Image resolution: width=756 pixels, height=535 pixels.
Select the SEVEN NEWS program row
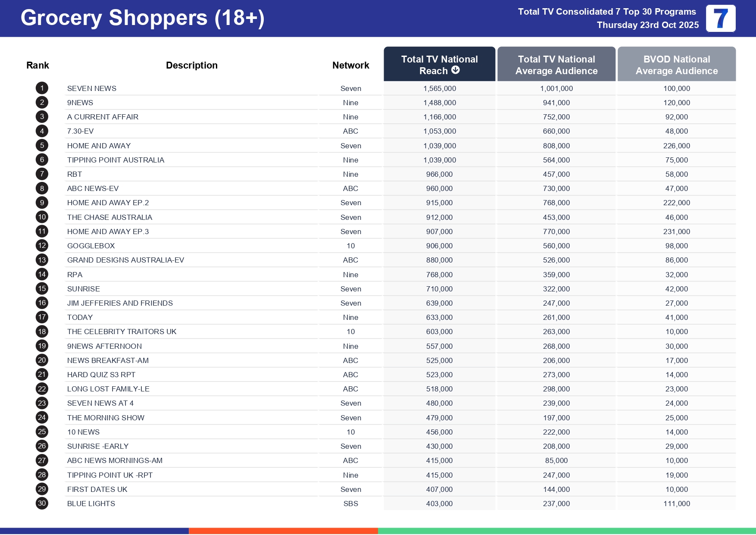click(x=92, y=88)
